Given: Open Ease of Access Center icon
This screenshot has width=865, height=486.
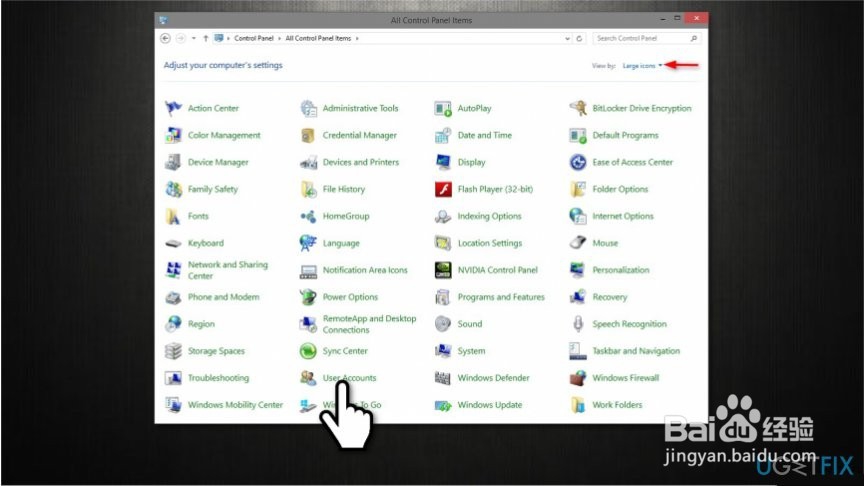Looking at the screenshot, I should pyautogui.click(x=578, y=162).
